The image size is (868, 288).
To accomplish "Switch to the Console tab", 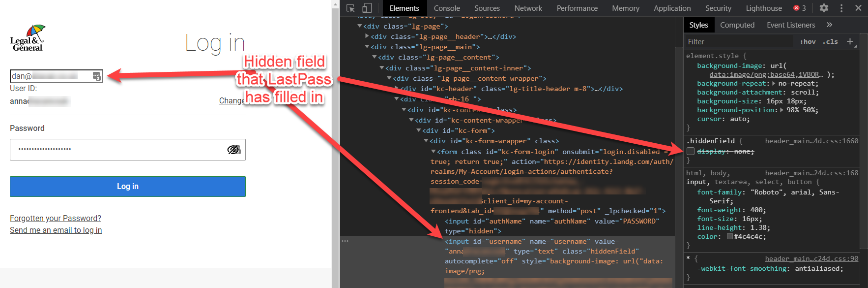I will coord(447,8).
